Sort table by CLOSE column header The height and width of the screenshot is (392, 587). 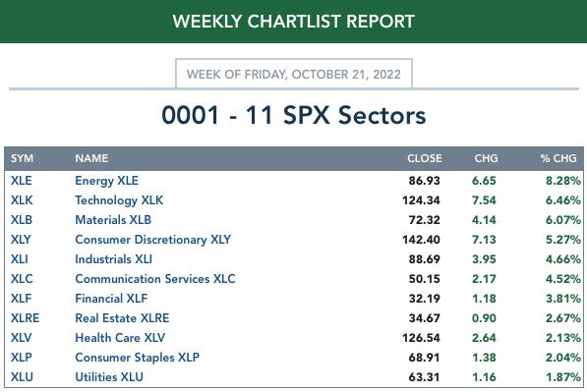point(424,158)
